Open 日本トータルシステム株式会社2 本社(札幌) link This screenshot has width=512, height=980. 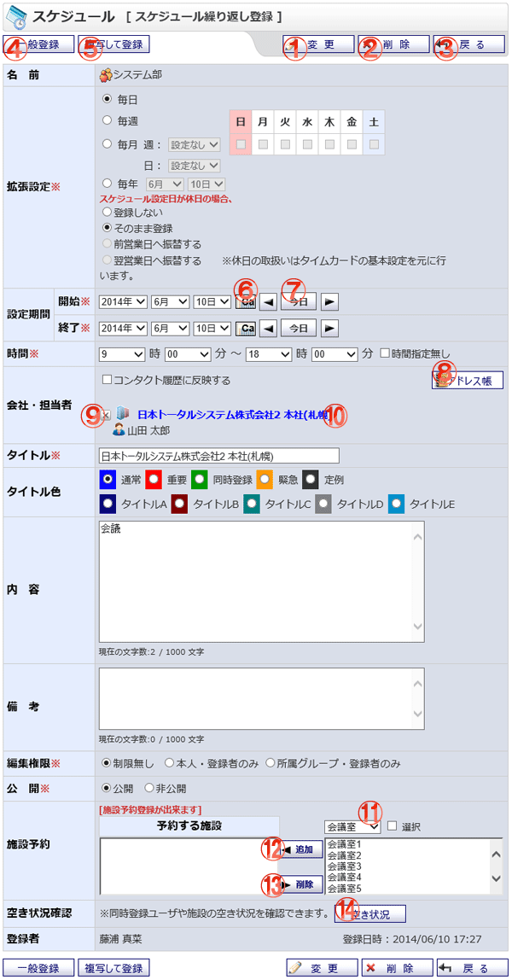pyautogui.click(x=236, y=414)
